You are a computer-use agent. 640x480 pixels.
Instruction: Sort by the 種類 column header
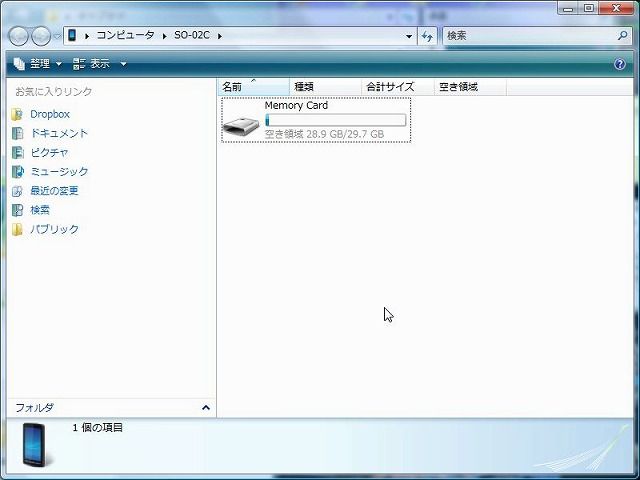point(325,87)
